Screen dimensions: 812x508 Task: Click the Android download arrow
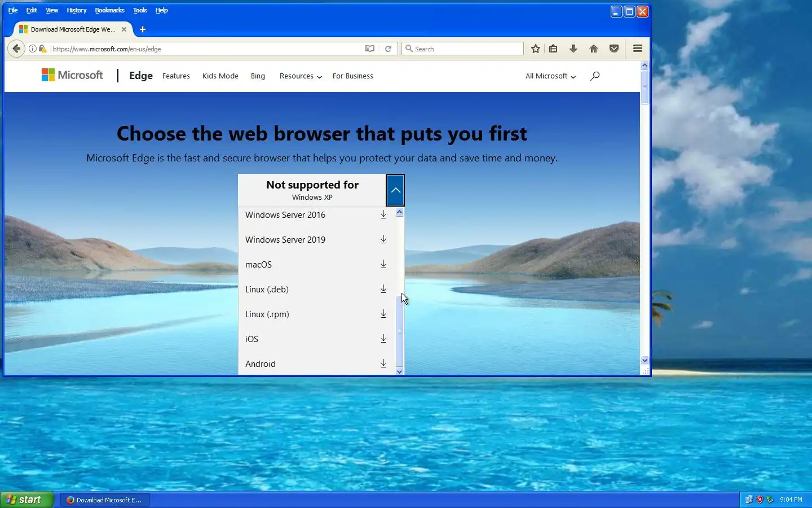click(383, 364)
